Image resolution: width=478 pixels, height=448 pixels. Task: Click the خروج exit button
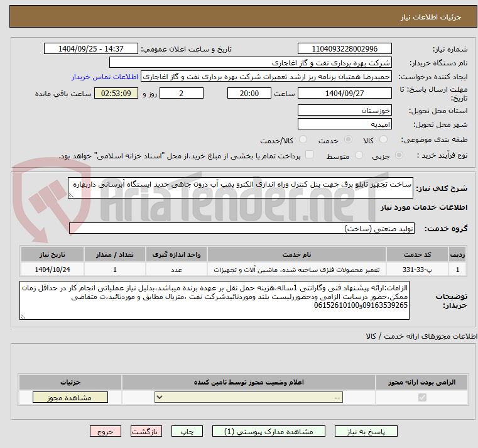point(106,431)
